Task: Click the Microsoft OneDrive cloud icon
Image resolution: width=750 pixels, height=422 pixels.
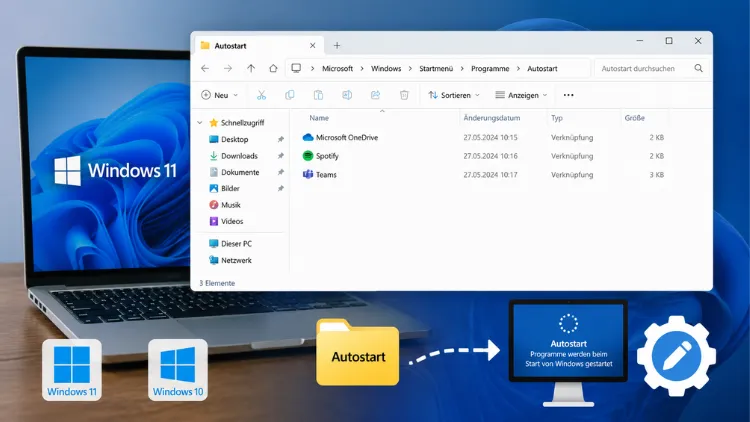Action: (x=308, y=137)
